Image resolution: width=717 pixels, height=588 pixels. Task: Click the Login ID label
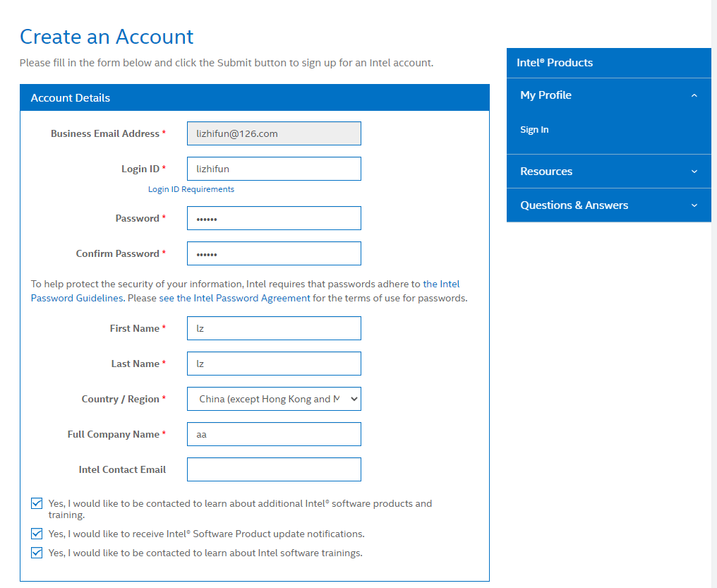[140, 169]
